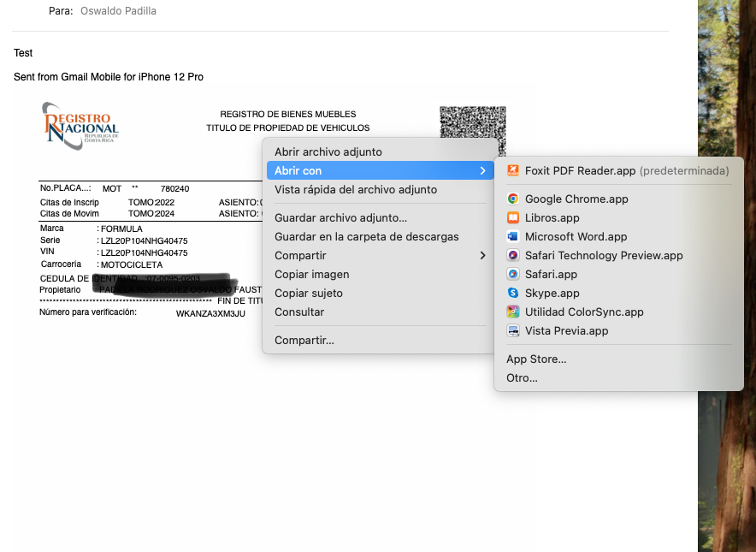Choose the Safari Technology Preview icon
The width and height of the screenshot is (756, 552).
coord(513,256)
